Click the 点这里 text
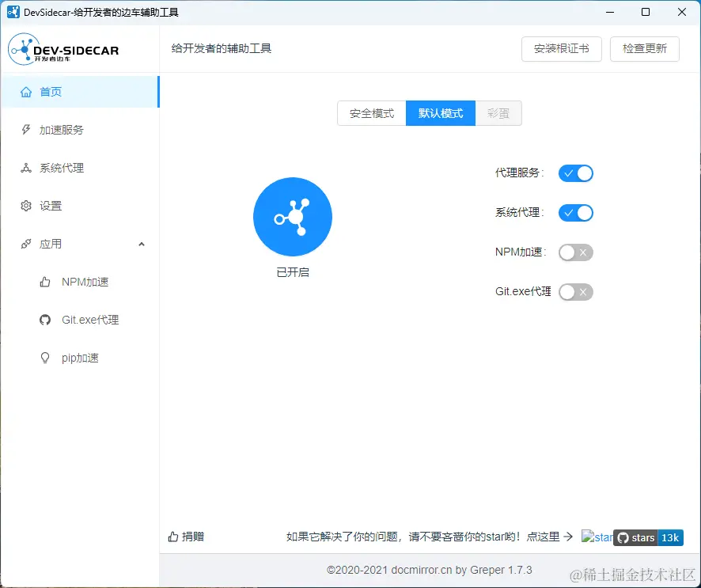This screenshot has height=588, width=701. (x=543, y=537)
